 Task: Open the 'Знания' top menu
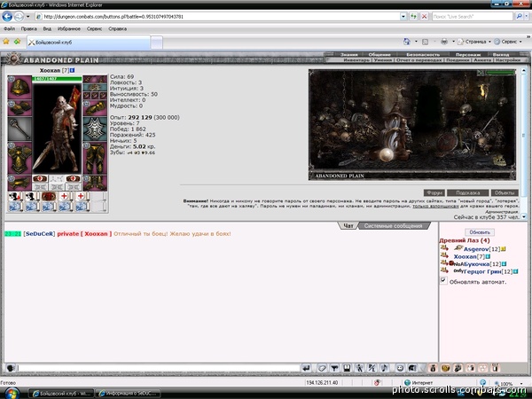(x=348, y=54)
